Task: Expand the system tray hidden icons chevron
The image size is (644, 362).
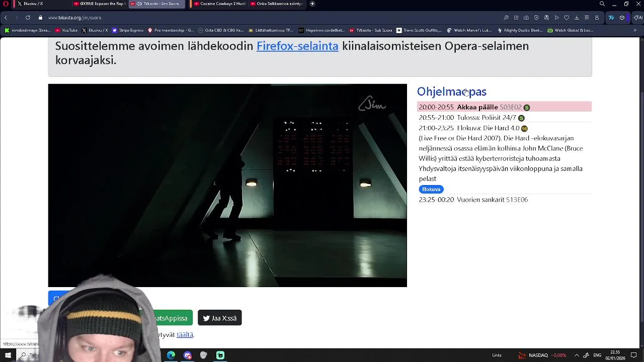Action: pyautogui.click(x=577, y=355)
